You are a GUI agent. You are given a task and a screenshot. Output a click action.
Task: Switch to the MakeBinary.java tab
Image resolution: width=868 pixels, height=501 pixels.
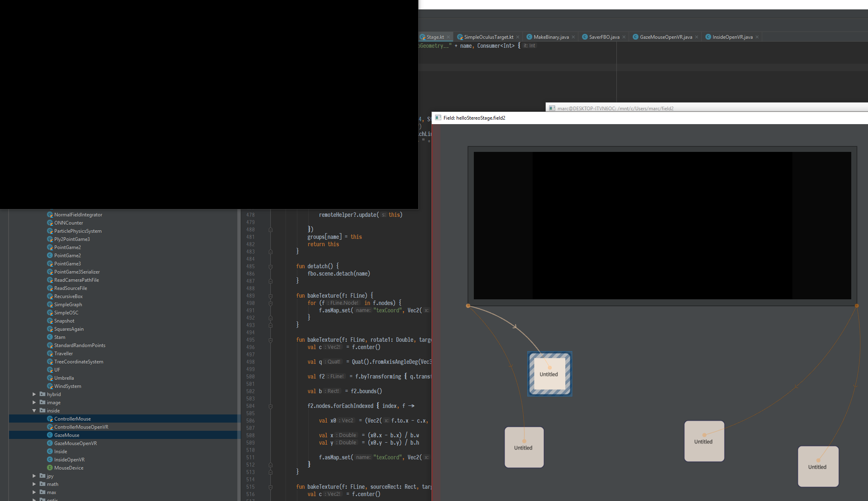(551, 37)
